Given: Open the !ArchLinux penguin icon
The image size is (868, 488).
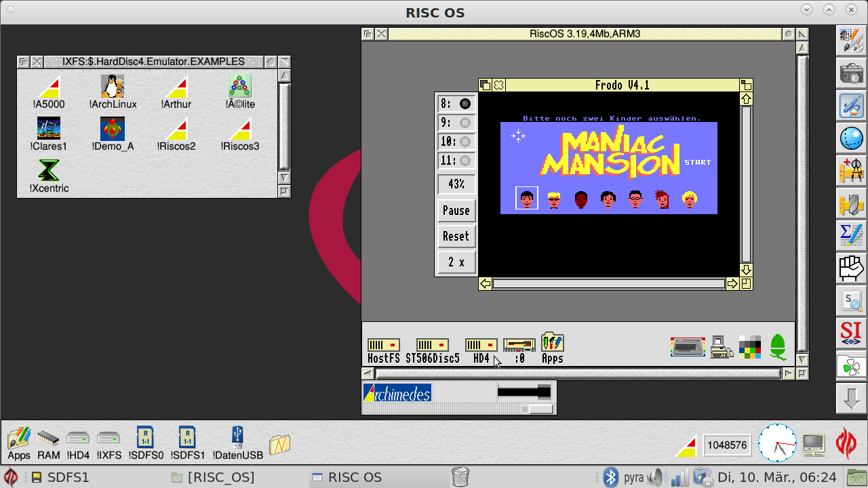Looking at the screenshot, I should [113, 87].
